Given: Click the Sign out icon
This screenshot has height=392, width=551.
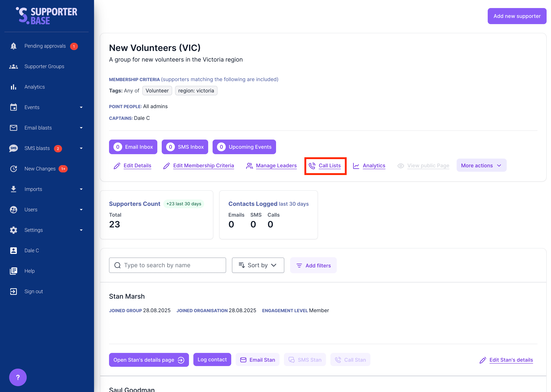Looking at the screenshot, I should click(x=14, y=291).
